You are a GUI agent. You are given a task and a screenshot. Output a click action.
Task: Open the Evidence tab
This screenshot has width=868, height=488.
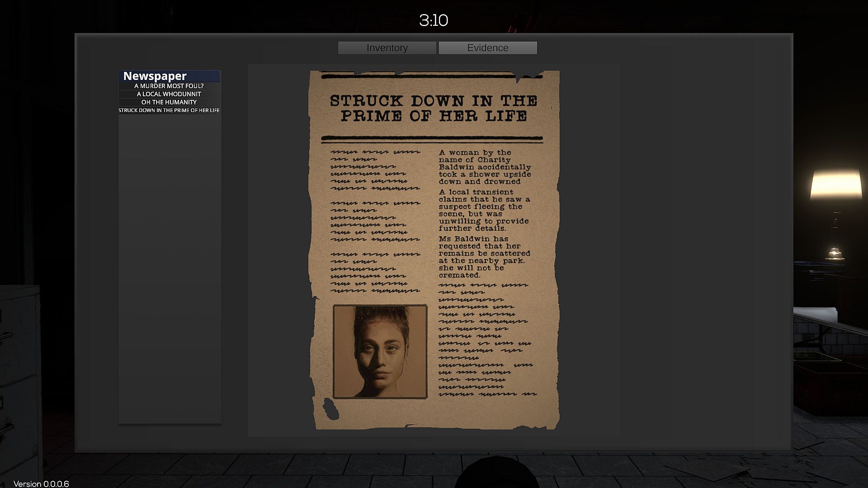tap(487, 48)
